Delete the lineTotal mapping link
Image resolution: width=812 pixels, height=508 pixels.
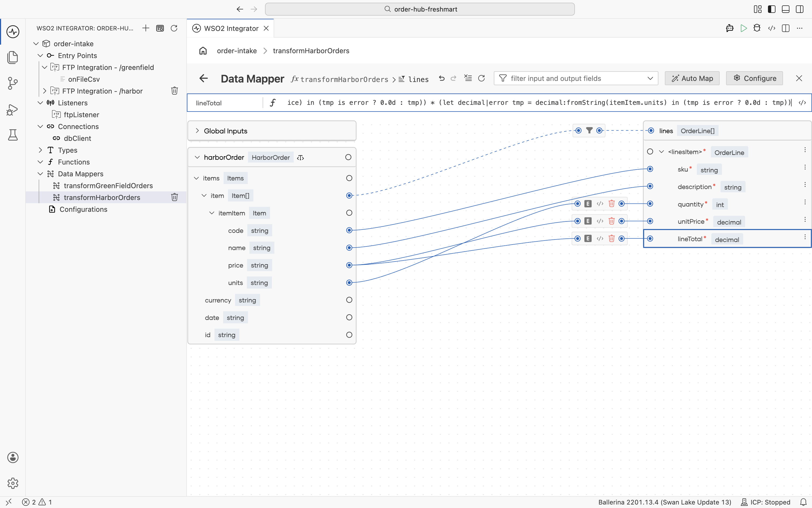(x=611, y=239)
